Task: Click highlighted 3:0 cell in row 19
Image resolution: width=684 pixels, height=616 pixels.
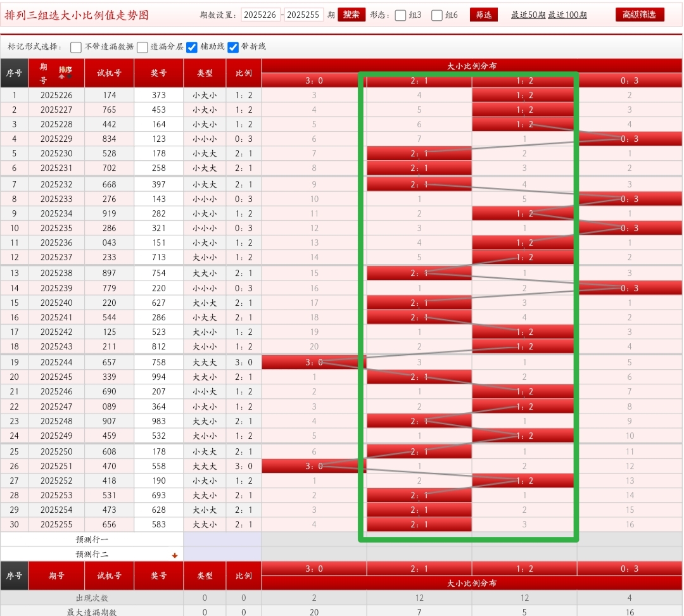Action: pyautogui.click(x=313, y=362)
